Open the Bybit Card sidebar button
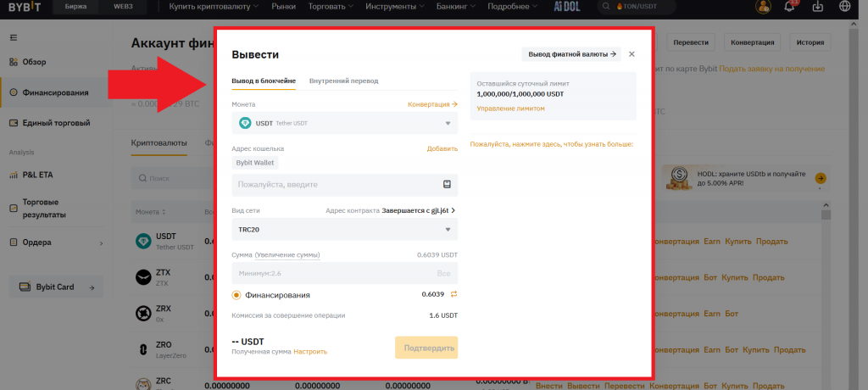This screenshot has width=868, height=390. point(57,287)
